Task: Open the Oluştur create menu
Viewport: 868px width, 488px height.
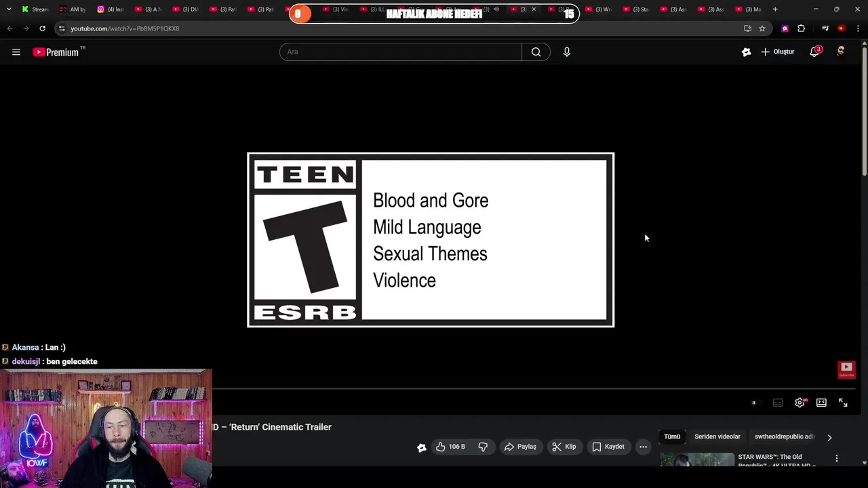Action: 778,52
